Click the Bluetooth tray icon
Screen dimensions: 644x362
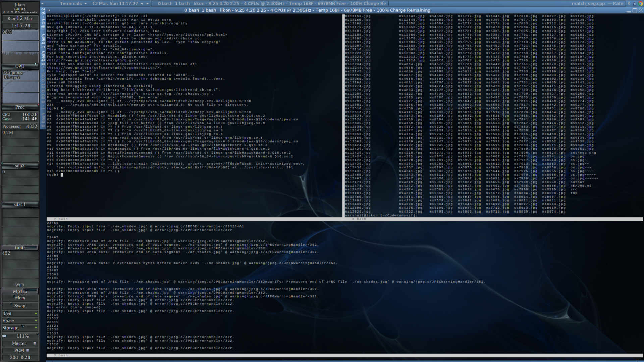click(629, 3)
